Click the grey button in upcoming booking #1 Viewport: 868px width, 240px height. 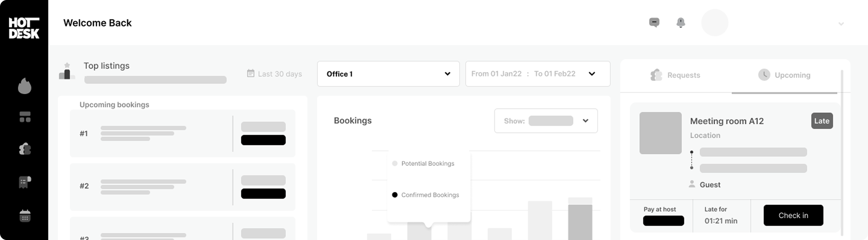[263, 127]
